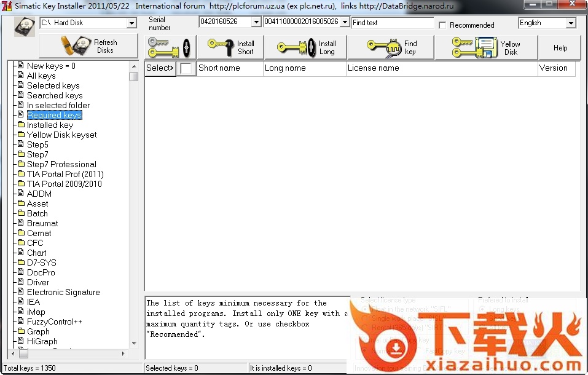Select Electronic Signature in the tree
The width and height of the screenshot is (588, 375).
[x=63, y=292]
